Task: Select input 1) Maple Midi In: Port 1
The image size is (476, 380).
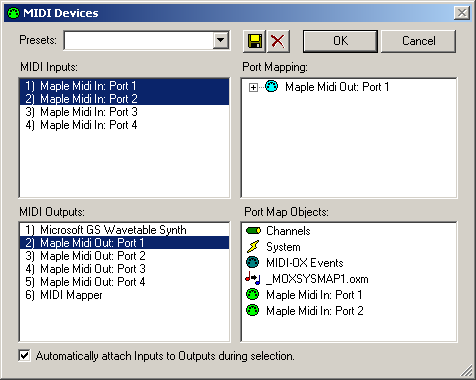Action: click(124, 86)
